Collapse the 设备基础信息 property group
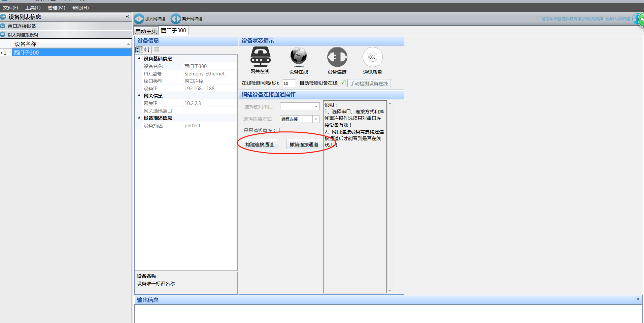Viewport: 644px width, 323px height. pos(139,59)
